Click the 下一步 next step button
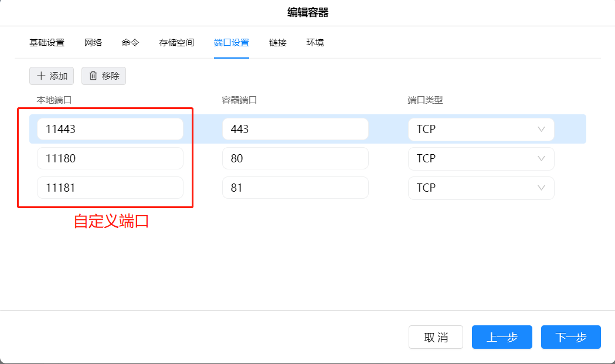Screen dimensions: 615x364 [570, 337]
